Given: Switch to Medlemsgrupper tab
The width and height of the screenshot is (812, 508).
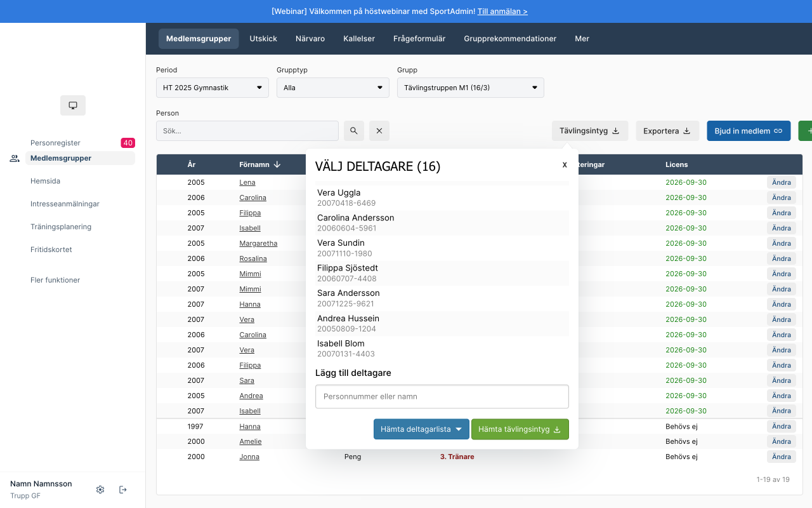Looking at the screenshot, I should coord(199,39).
